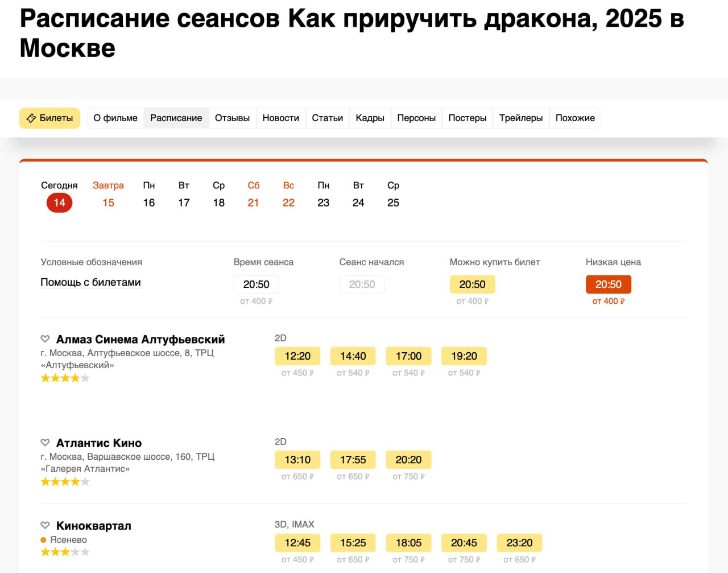This screenshot has width=728, height=573.
Task: Choose 12:20 showtime at Алмаз Синема
Action: point(297,356)
